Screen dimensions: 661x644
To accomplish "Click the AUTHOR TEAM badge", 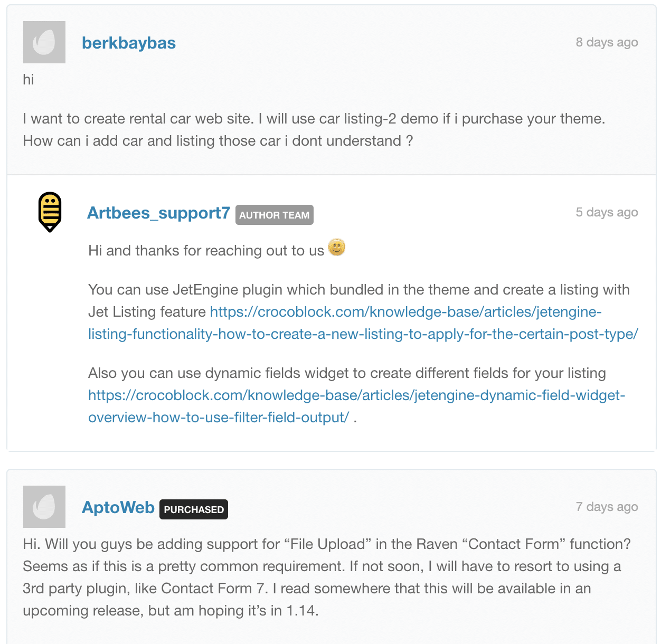I will pos(274,215).
